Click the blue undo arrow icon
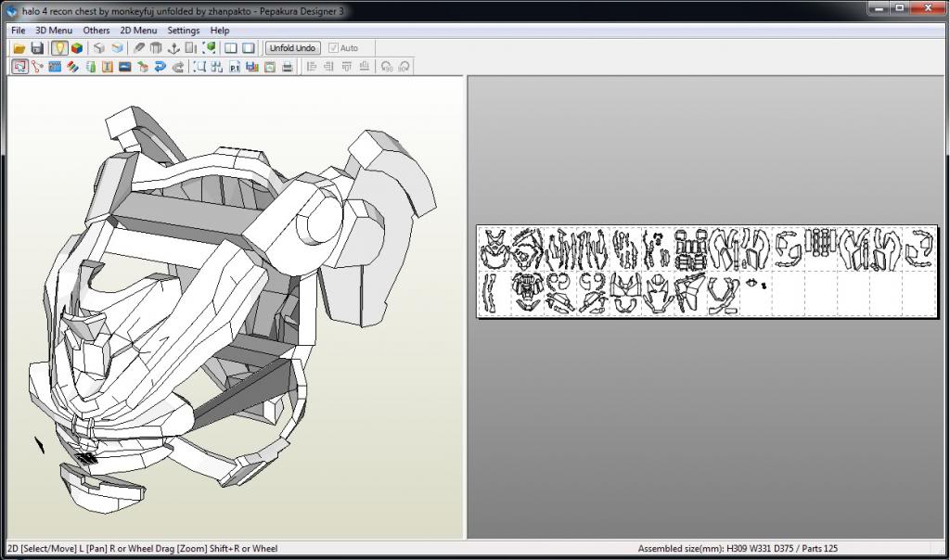Image resolution: width=950 pixels, height=560 pixels. coord(160,67)
